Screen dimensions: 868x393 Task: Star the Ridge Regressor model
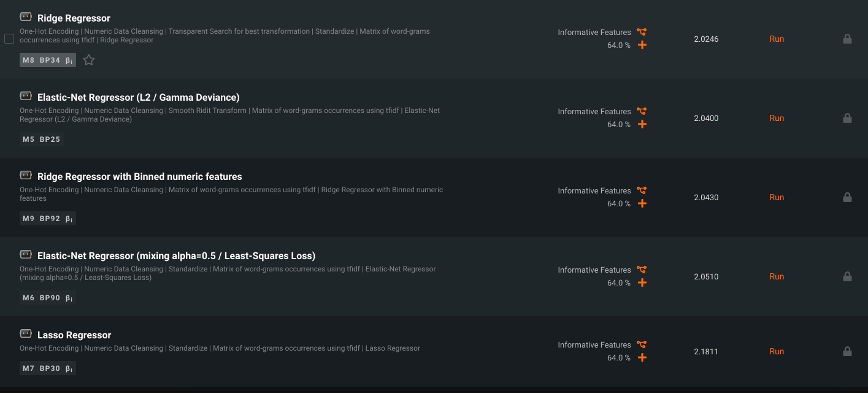point(89,60)
